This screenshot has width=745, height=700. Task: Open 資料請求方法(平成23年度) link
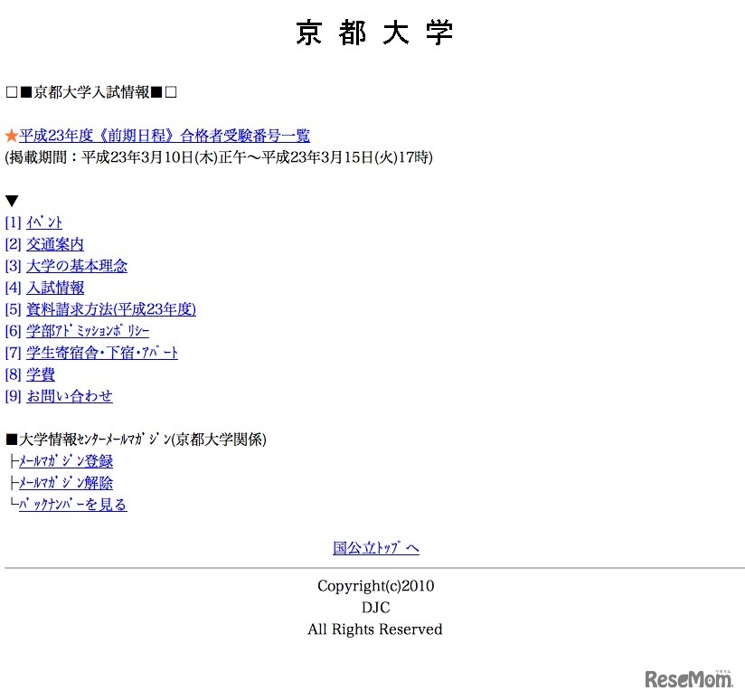coord(109,309)
